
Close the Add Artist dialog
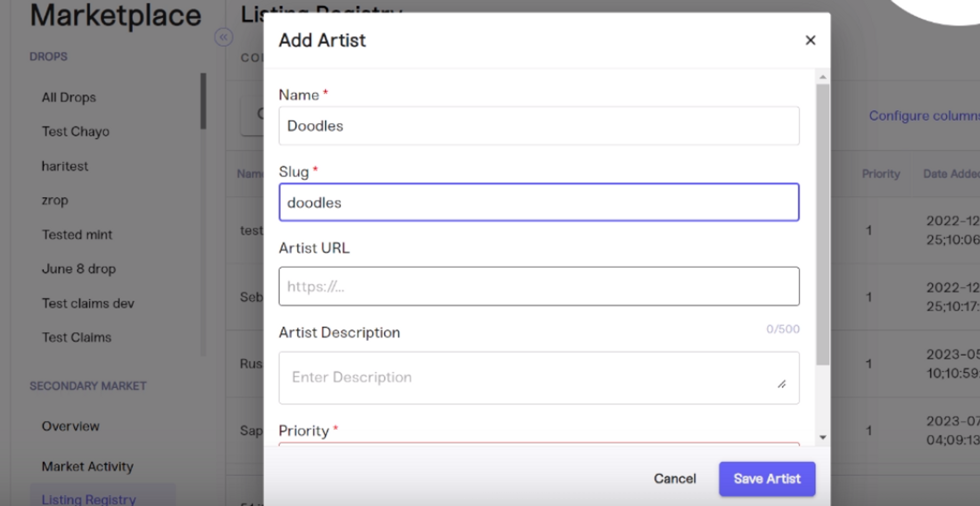click(x=810, y=40)
